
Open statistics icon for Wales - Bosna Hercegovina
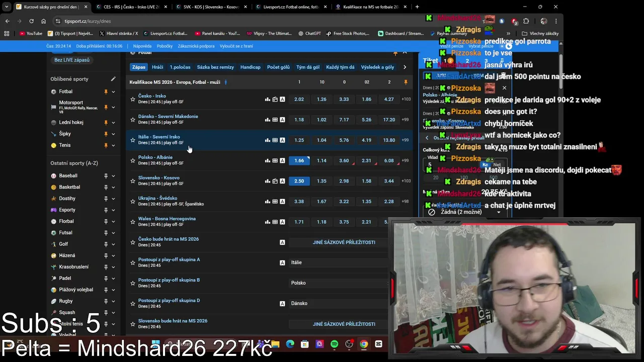pos(268,222)
